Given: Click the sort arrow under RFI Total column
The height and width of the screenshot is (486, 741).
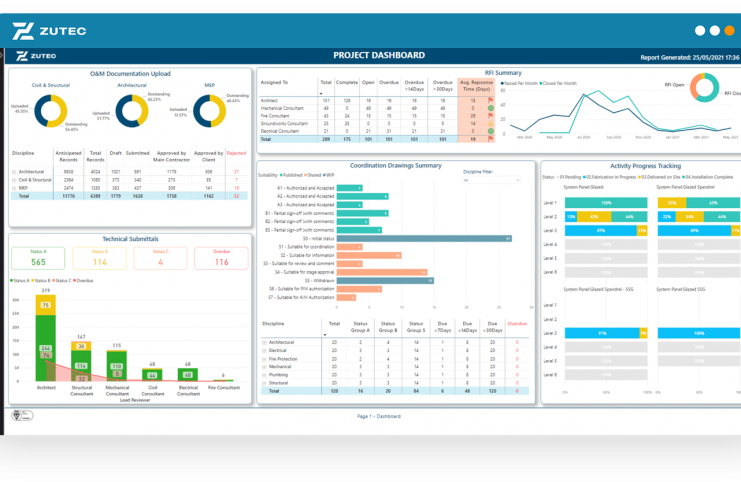Looking at the screenshot, I should pyautogui.click(x=323, y=93).
